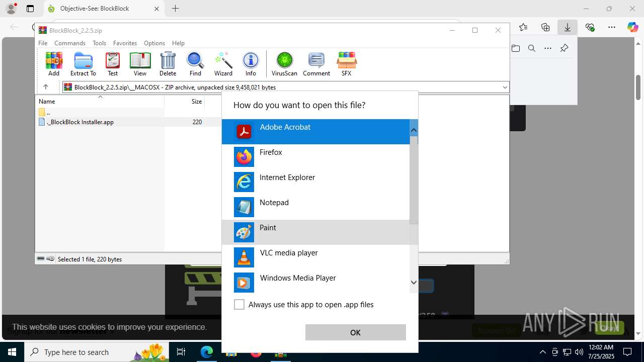This screenshot has width=644, height=362.
Task: Choose VLC media player from the list
Action: (x=316, y=257)
